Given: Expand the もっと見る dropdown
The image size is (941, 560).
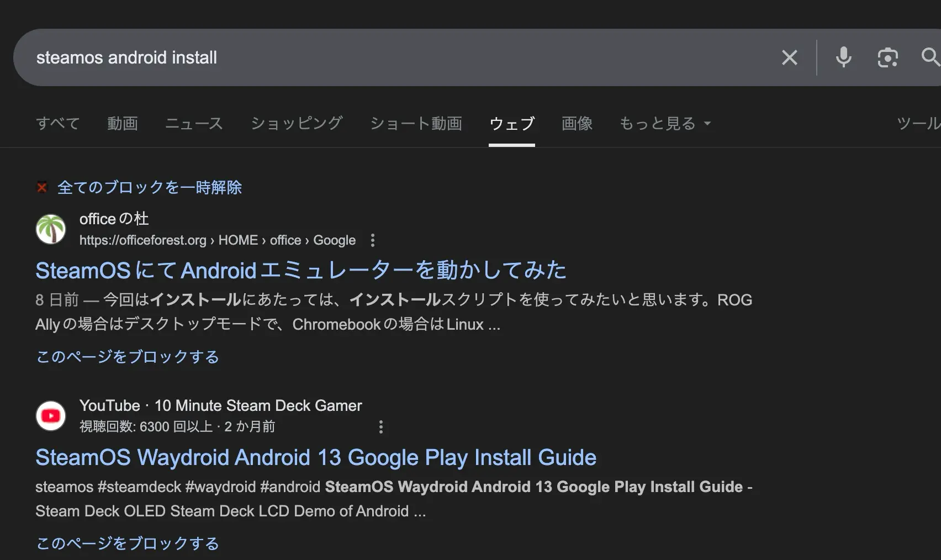Looking at the screenshot, I should pyautogui.click(x=665, y=123).
